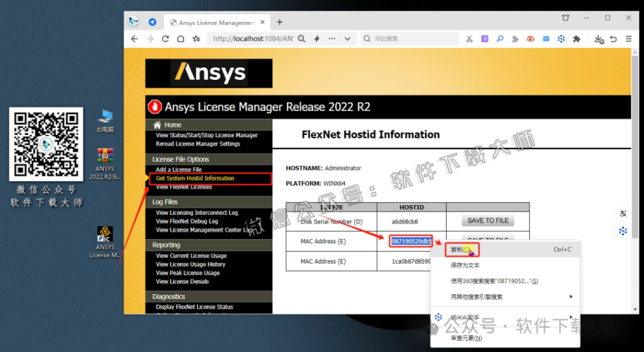Expand 用其他搜索引擎搜索 submenu
Viewport: 644px width, 352px height.
pyautogui.click(x=505, y=297)
